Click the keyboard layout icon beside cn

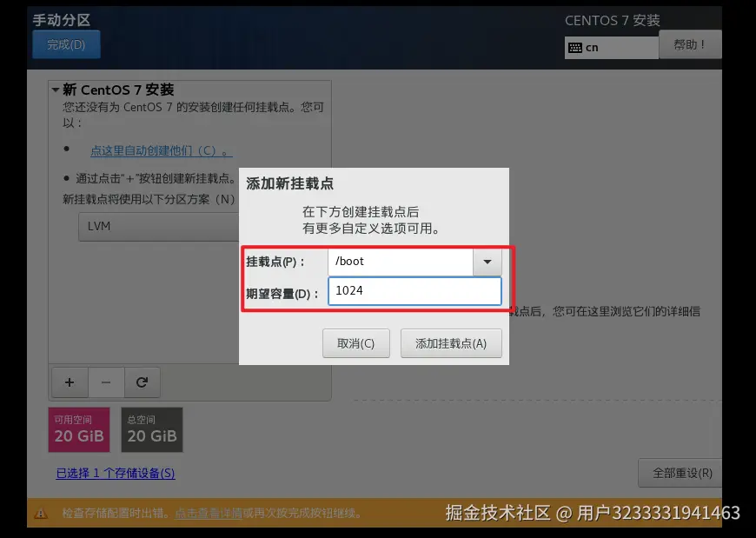[x=575, y=48]
